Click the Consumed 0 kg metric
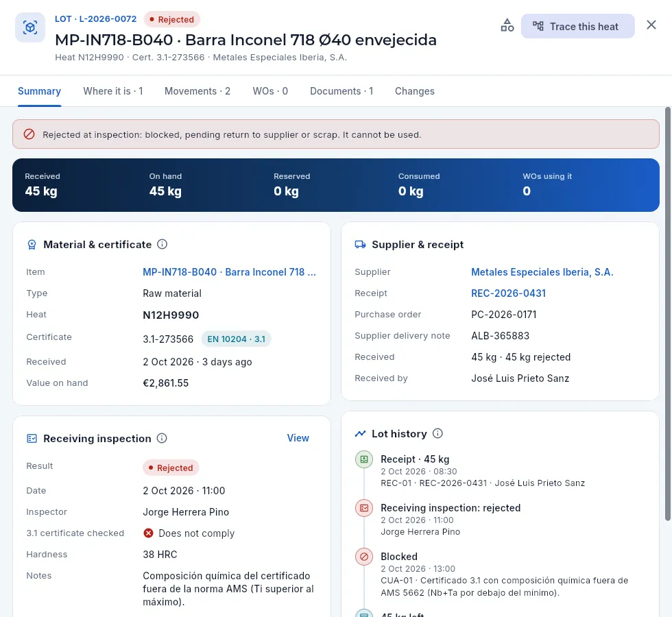The image size is (672, 617). click(x=419, y=185)
